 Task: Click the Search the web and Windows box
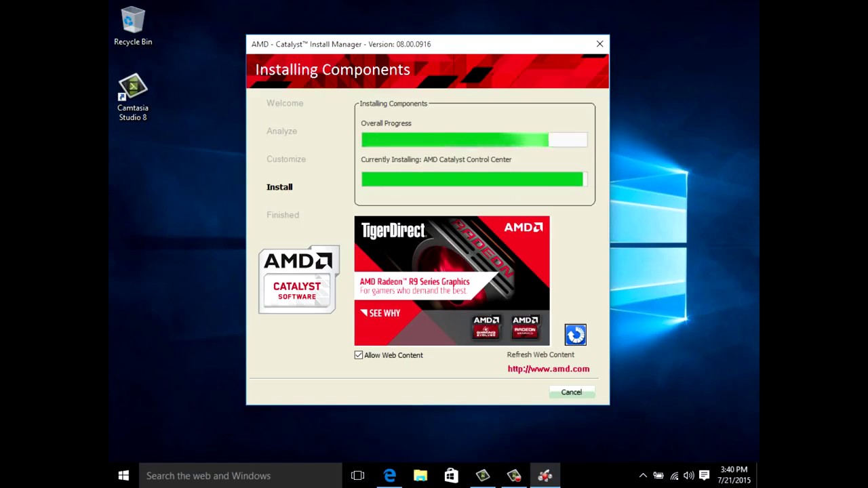(241, 476)
